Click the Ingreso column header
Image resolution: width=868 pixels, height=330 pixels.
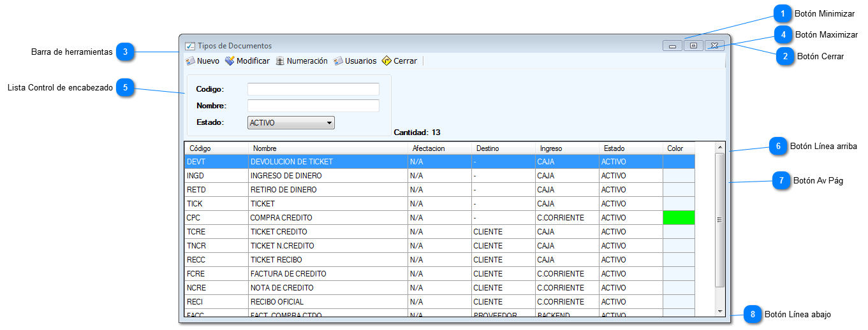(x=567, y=148)
